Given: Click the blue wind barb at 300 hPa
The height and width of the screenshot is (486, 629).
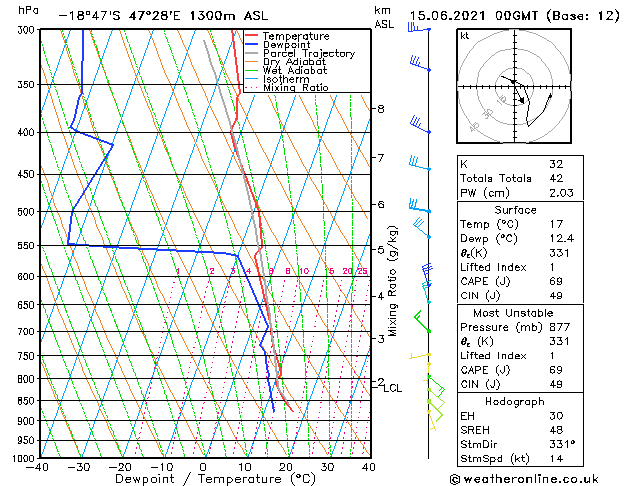Looking at the screenshot, I should pyautogui.click(x=419, y=28).
